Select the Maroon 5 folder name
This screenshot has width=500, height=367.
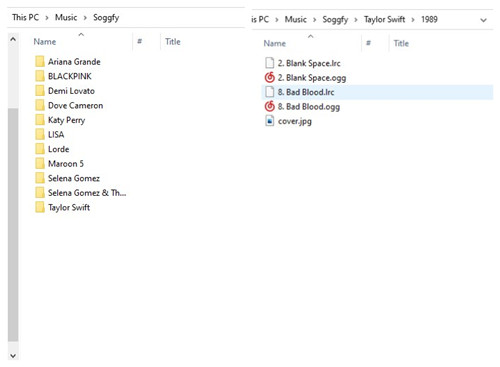click(x=66, y=164)
